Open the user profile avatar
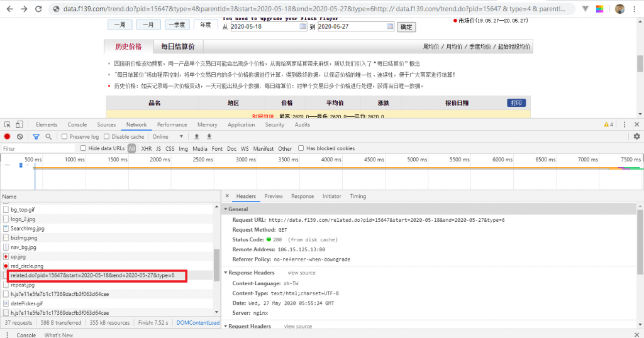644x338 pixels. click(619, 9)
